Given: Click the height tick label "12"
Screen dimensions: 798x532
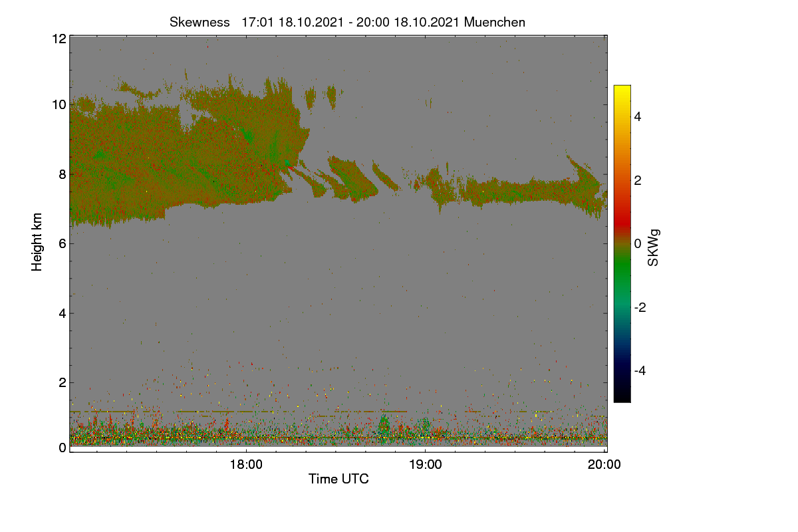Looking at the screenshot, I should (x=59, y=39).
